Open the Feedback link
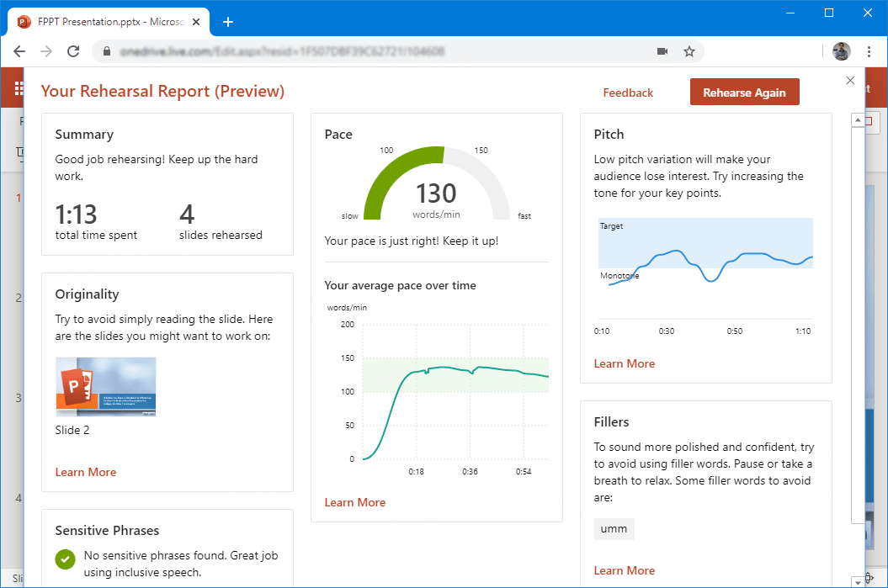888x588 pixels. pos(628,93)
